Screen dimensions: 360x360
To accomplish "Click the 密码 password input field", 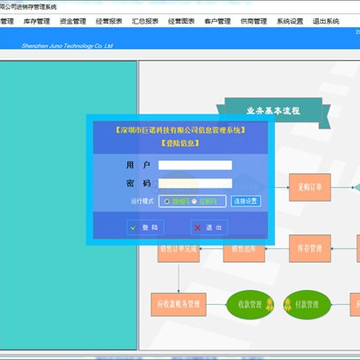I will tap(195, 183).
